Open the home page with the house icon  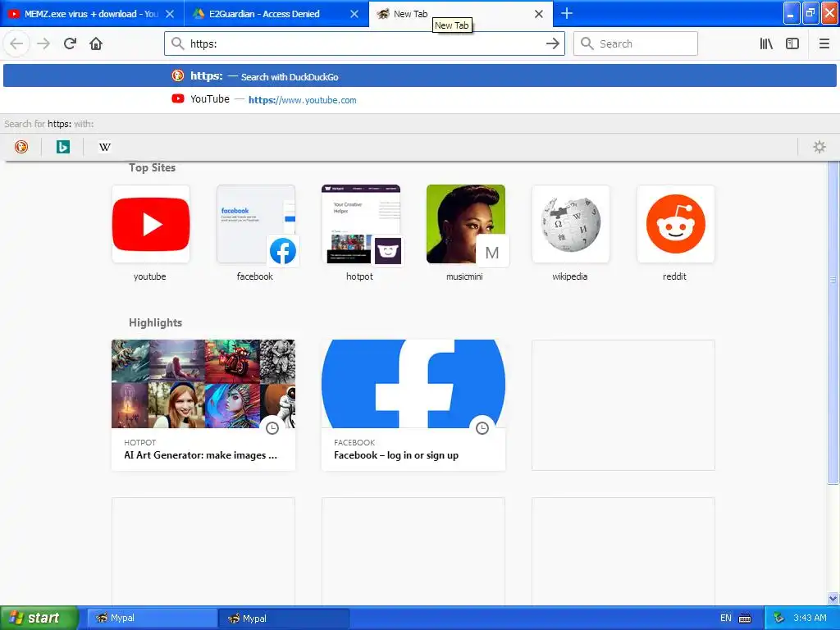[x=96, y=43]
